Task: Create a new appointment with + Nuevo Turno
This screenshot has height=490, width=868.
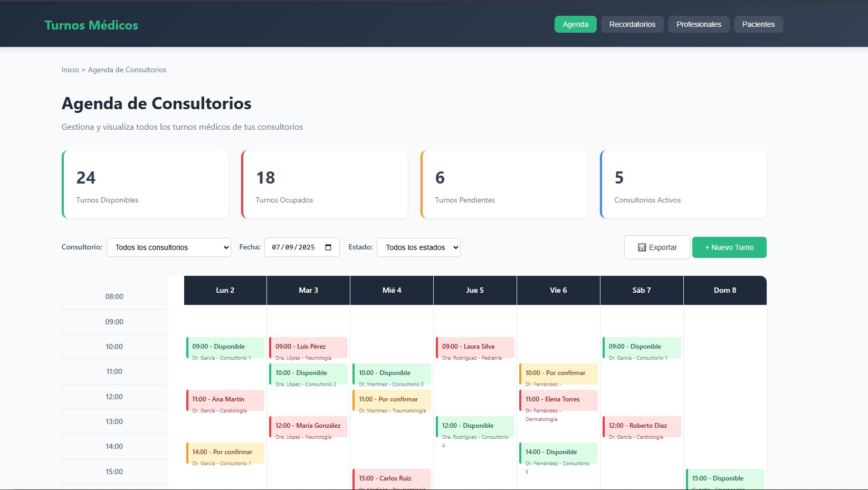Action: [729, 247]
